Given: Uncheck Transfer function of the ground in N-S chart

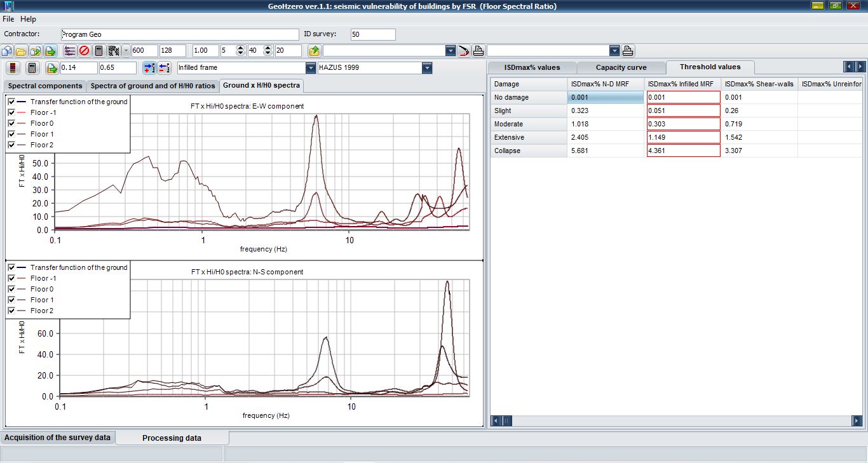Looking at the screenshot, I should tap(11, 267).
